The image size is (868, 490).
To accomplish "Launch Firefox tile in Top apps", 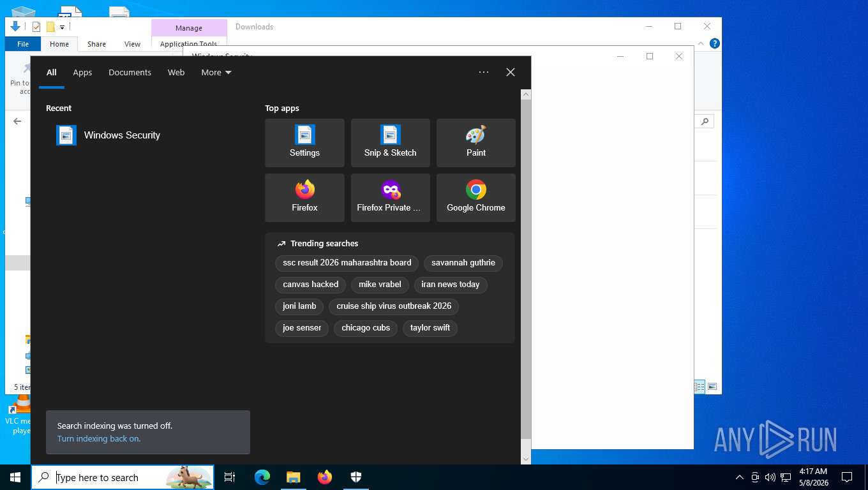I will (304, 198).
